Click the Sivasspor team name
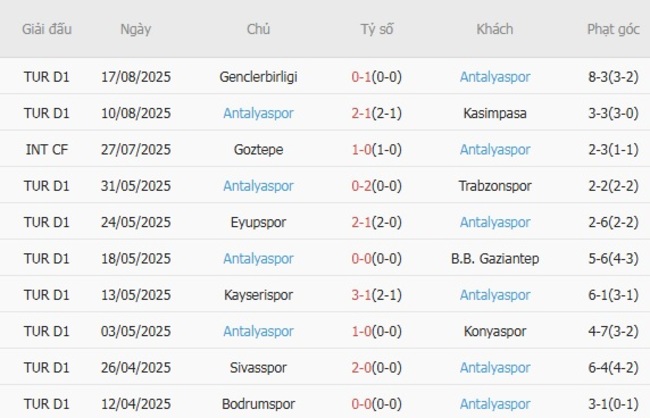 click(258, 367)
